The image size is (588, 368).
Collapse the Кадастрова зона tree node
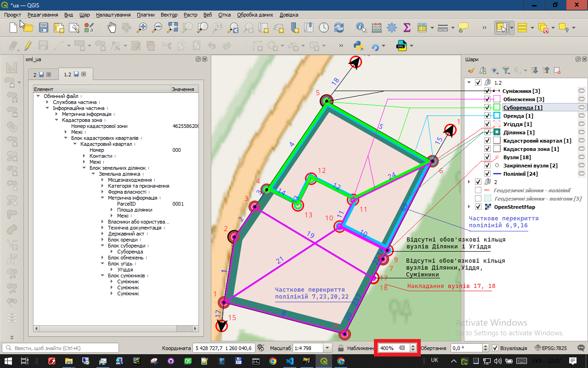point(57,120)
